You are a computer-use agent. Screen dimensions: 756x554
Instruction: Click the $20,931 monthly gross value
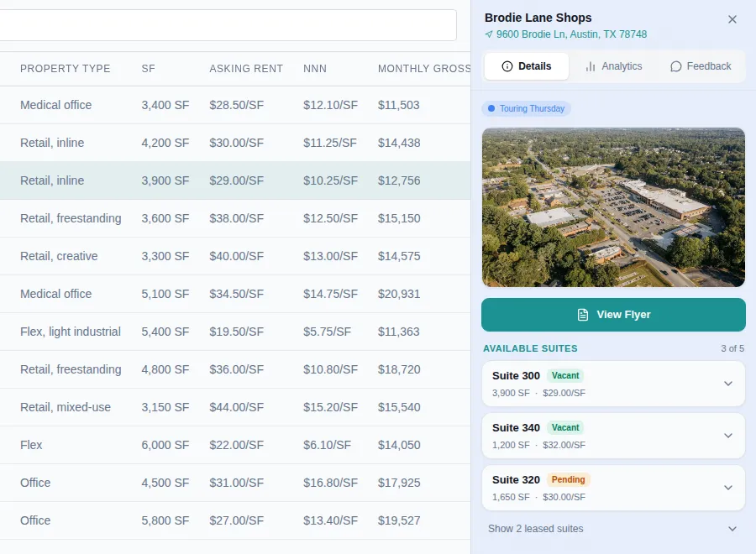click(x=399, y=294)
